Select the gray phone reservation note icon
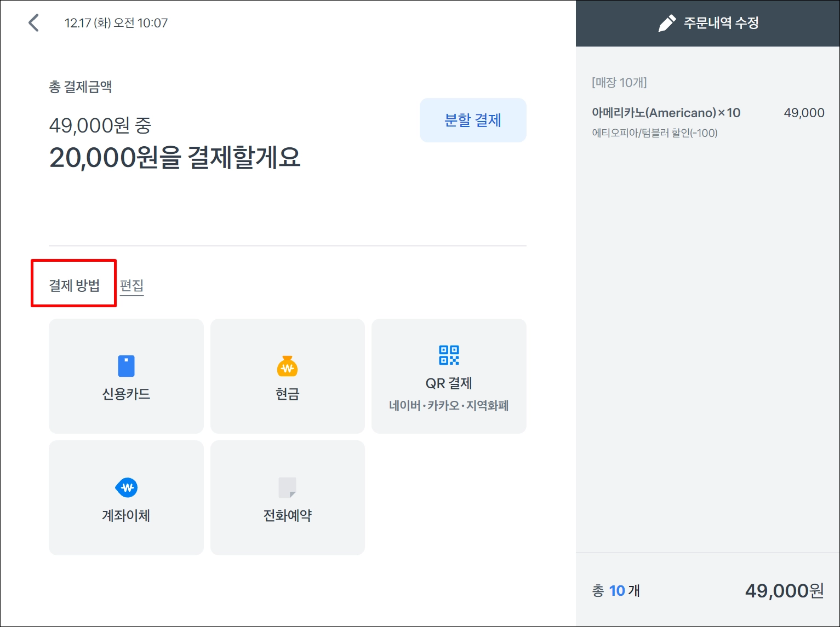This screenshot has width=840, height=627. 287,487
